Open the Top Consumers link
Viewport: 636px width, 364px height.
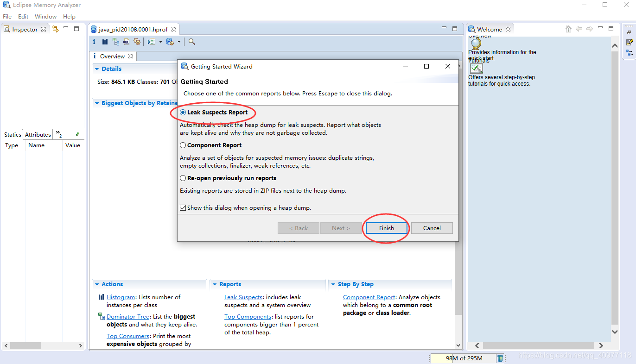(128, 336)
